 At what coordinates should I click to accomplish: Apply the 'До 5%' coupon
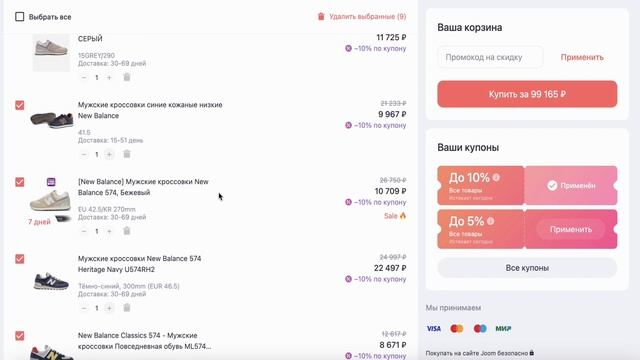(571, 229)
